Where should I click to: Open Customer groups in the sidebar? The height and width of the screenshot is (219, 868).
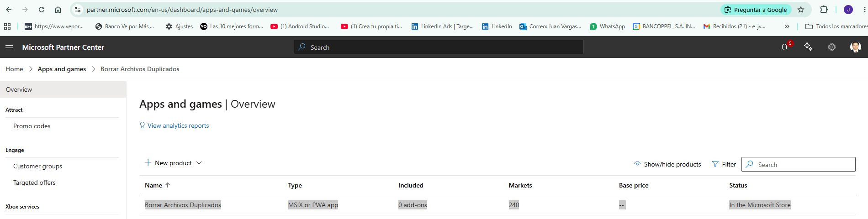pyautogui.click(x=37, y=166)
